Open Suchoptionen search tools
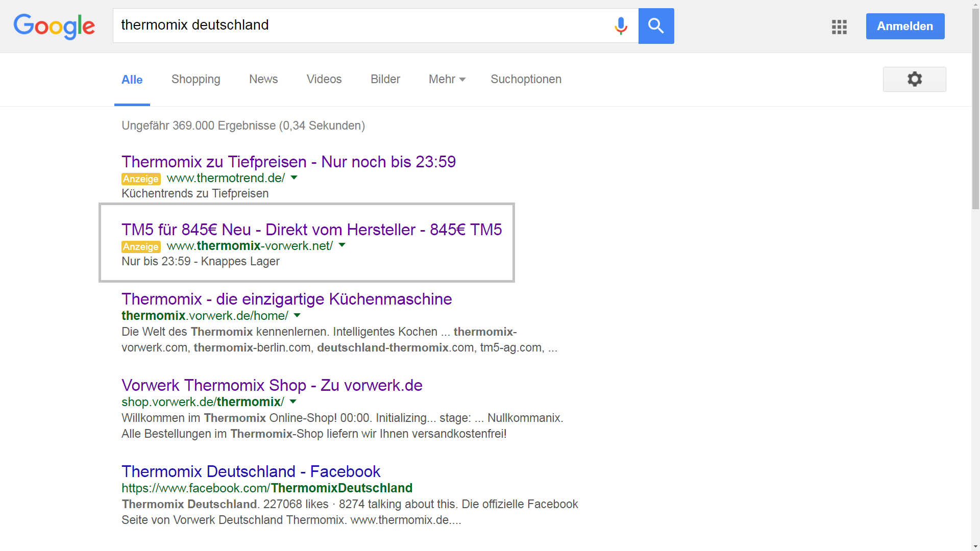980x551 pixels. (x=526, y=80)
